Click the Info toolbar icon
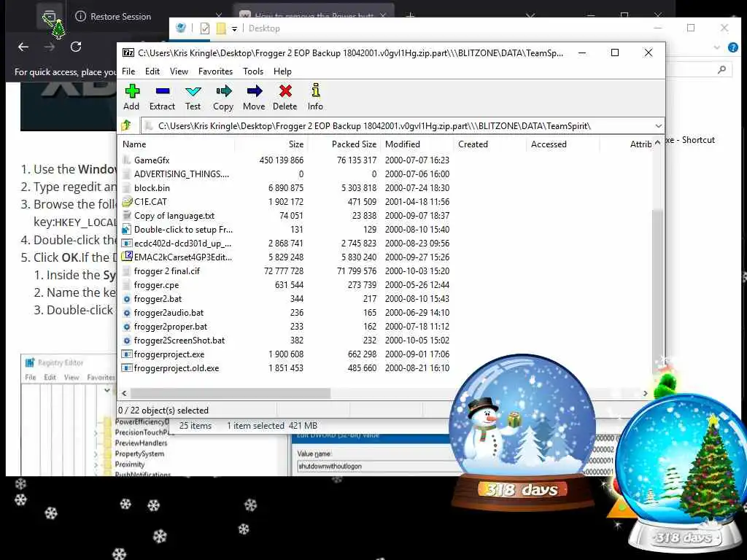This screenshot has height=560, width=747. pos(315,90)
